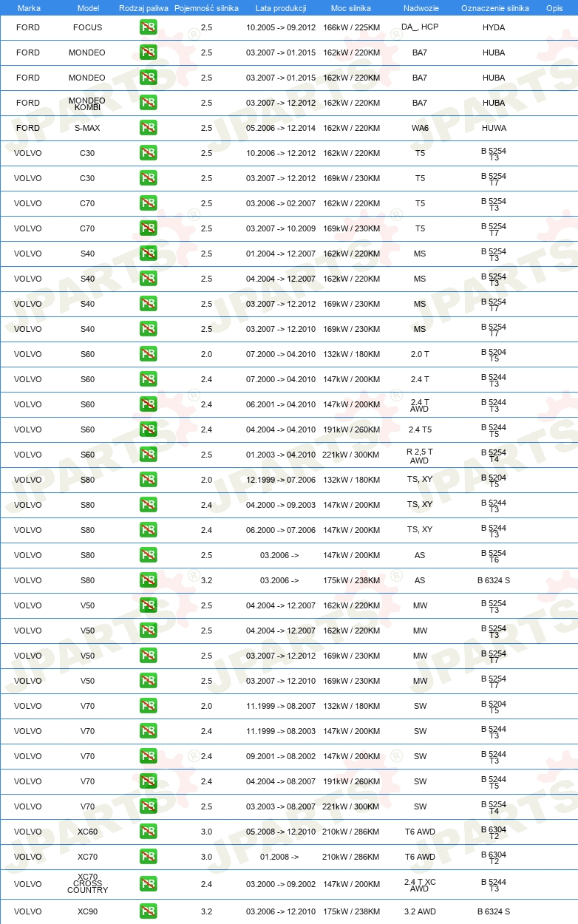Click the "06.2000 -> 07.2006" production years cell
578x924 pixels.
click(x=281, y=530)
